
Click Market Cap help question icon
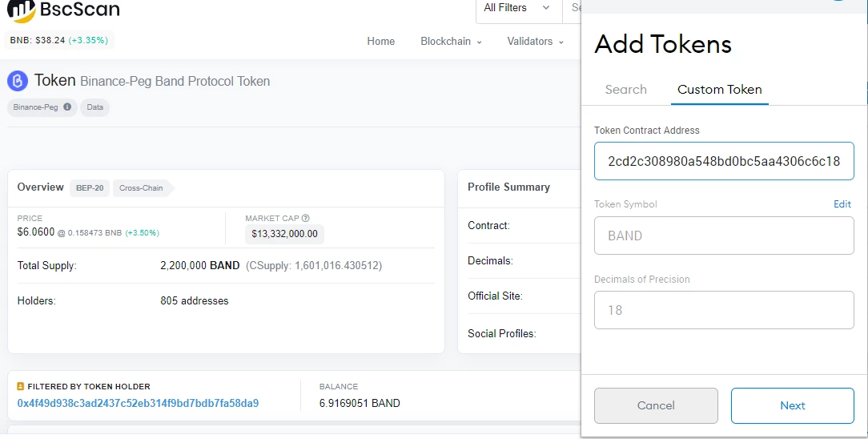pyautogui.click(x=306, y=218)
